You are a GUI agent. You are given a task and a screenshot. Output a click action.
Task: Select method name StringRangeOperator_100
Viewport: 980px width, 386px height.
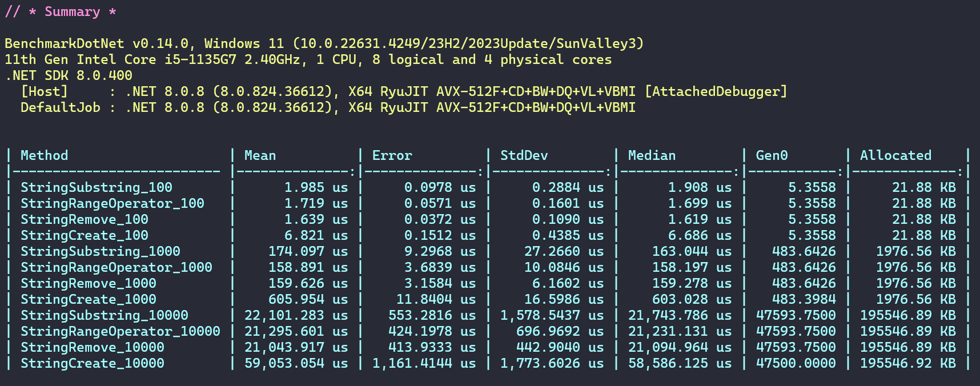coord(113,203)
